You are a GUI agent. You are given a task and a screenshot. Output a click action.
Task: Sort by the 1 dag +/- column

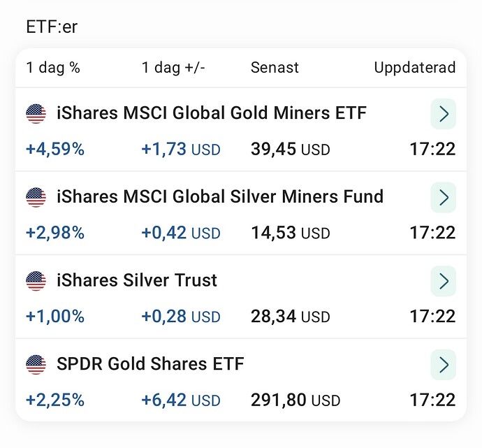coord(173,68)
